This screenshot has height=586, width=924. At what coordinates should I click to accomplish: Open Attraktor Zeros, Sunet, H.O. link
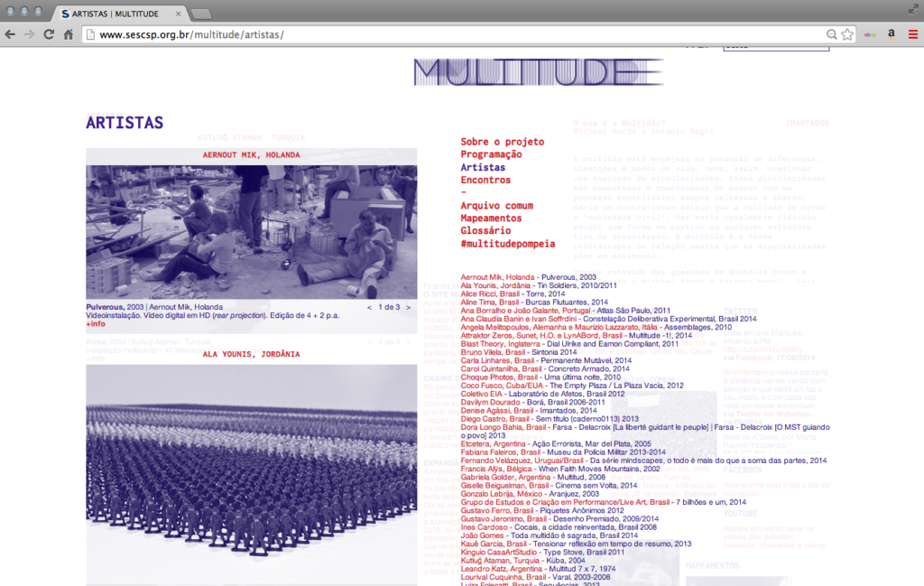(541, 336)
